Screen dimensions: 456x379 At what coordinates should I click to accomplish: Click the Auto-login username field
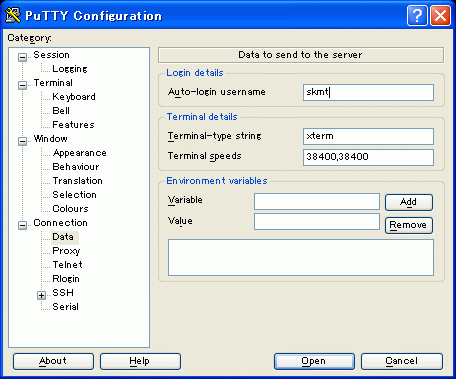368,92
